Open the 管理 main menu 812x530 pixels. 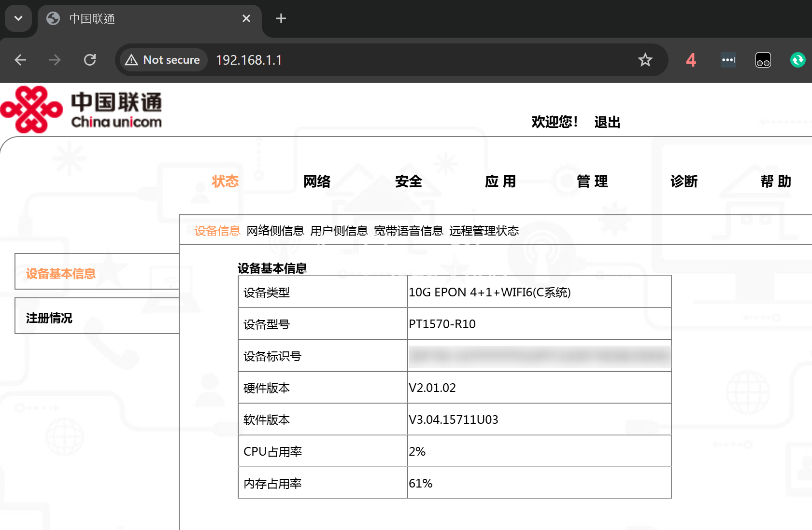(592, 181)
